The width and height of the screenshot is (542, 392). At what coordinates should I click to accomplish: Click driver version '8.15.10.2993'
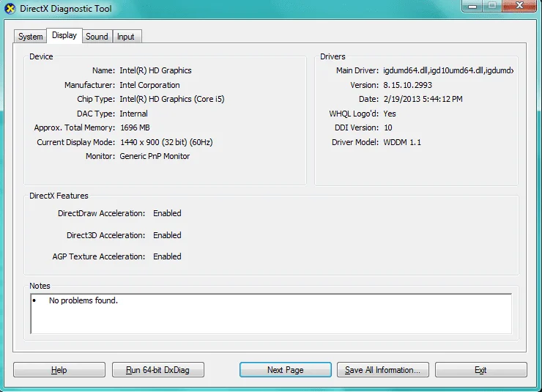[x=407, y=85]
